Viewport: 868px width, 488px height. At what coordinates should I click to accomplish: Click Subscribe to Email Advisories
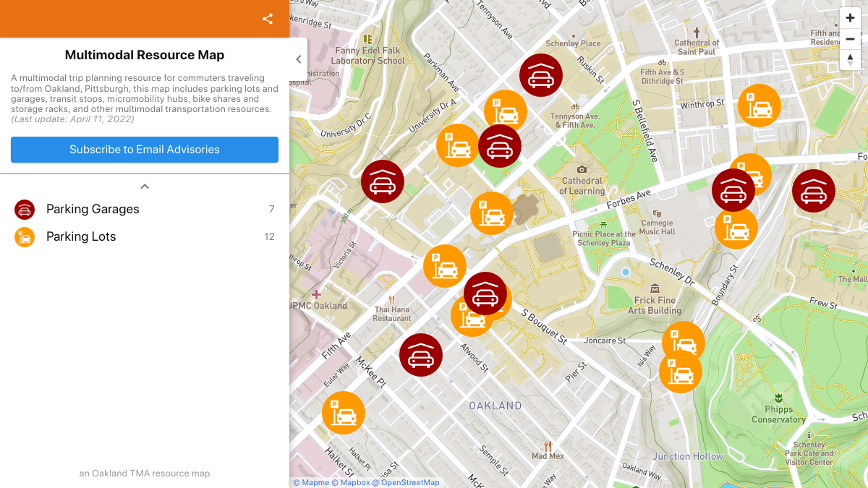[x=144, y=150]
